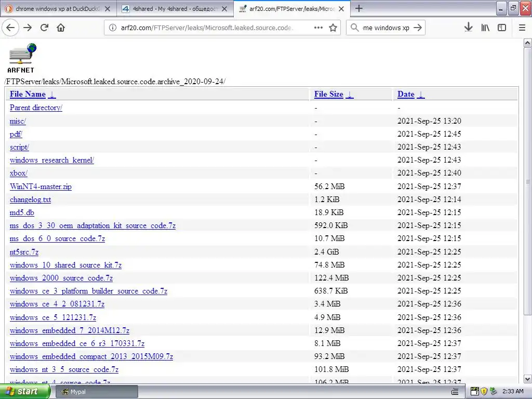
Task: Switch to the DuckDuckGo chrome windows xp tab
Action: click(x=58, y=9)
